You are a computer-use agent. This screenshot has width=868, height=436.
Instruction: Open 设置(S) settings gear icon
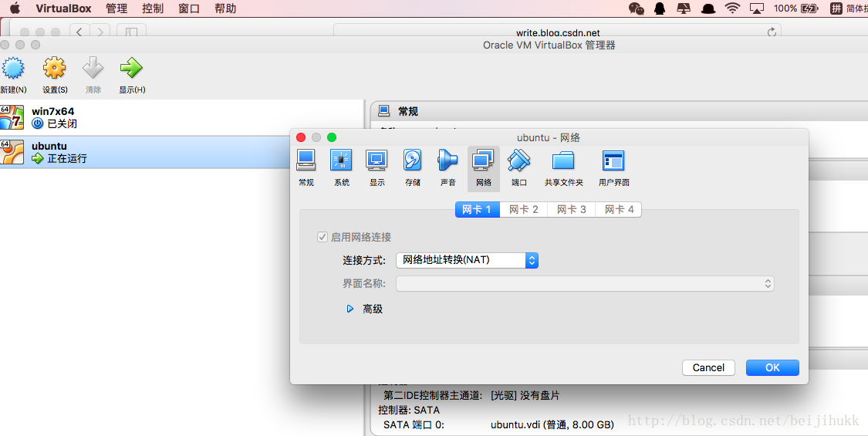pos(54,69)
